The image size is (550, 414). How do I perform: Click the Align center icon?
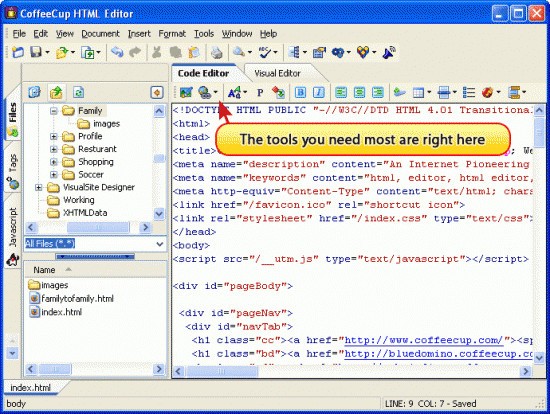359,92
